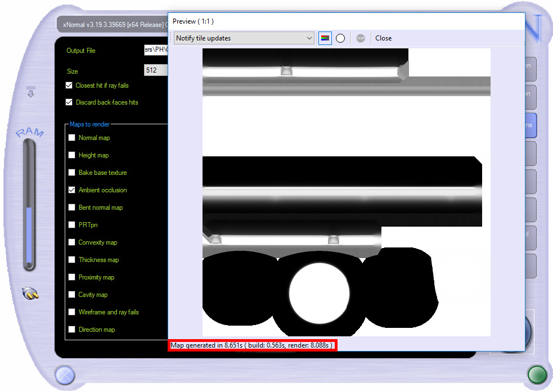553x392 pixels.
Task: Click the down arrow icon above RAM
Action: pos(30,92)
